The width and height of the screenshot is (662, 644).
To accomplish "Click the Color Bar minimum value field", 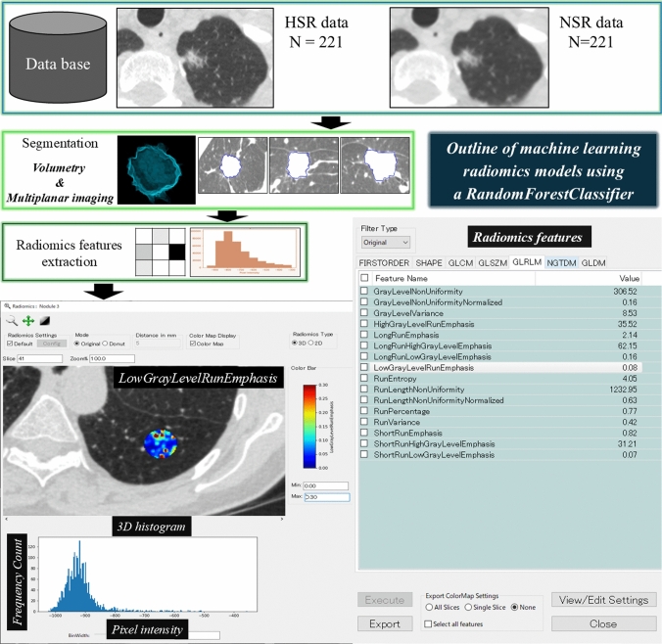I will coord(325,485).
